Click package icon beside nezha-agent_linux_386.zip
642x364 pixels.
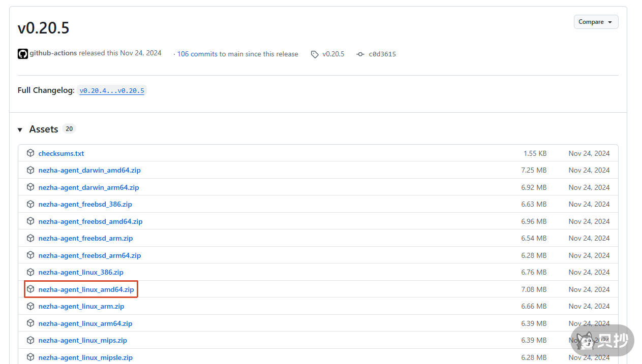30,272
